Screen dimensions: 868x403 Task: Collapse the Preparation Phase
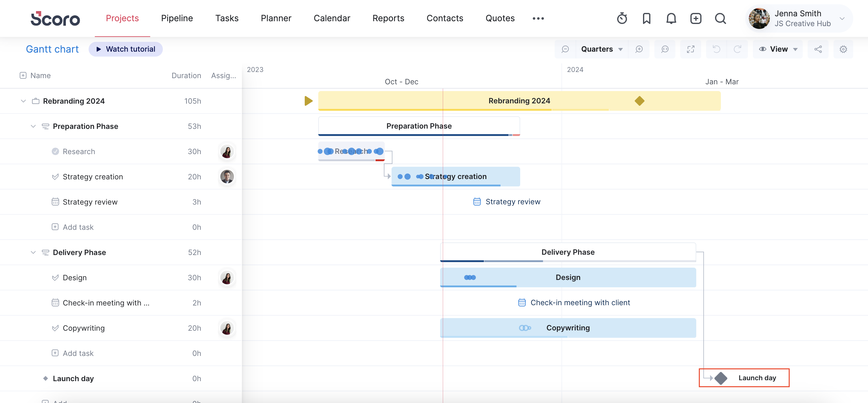point(33,126)
